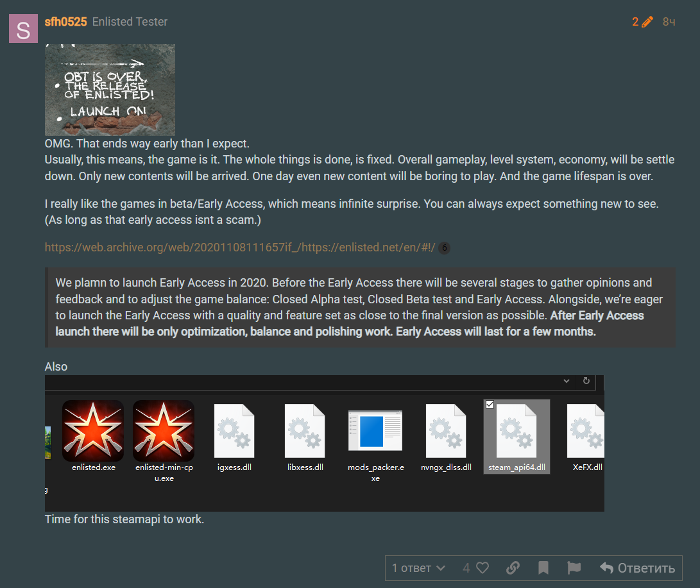The image size is (700, 588).
Task: Toggle the steam_api64.dll selection checkbox
Action: click(x=490, y=404)
